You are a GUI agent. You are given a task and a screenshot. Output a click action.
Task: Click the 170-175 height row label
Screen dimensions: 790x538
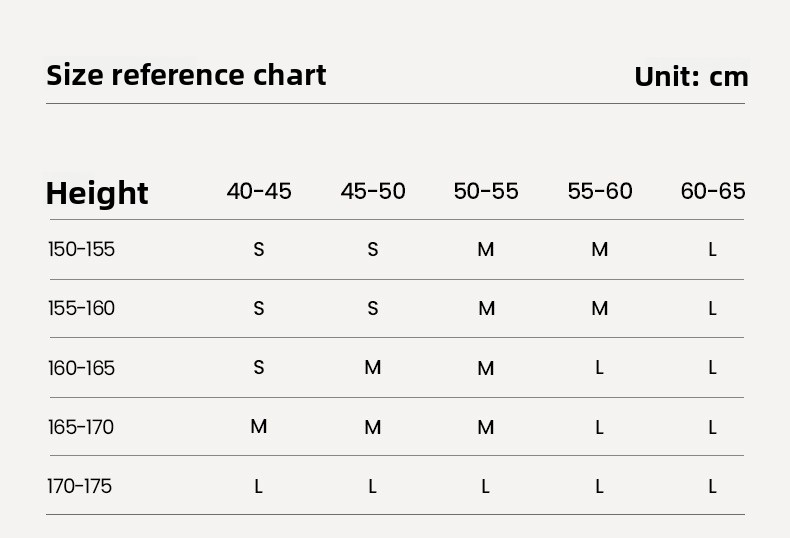click(79, 486)
